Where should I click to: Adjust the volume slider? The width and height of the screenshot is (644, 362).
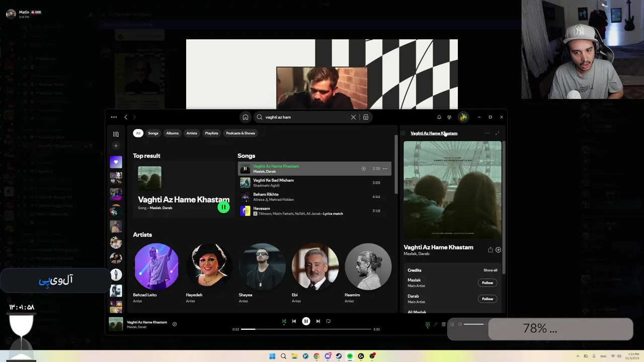[x=475, y=324]
